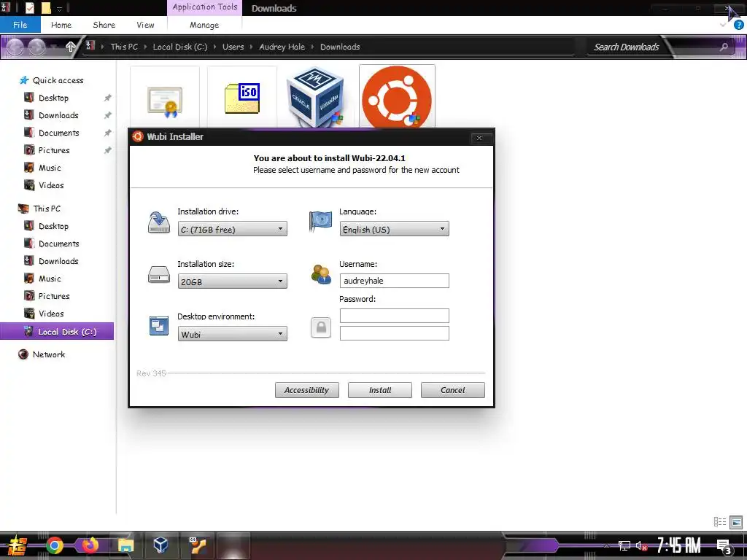Screen dimensions: 747x560
Task: Click the installation drive icon
Action: coord(158,223)
